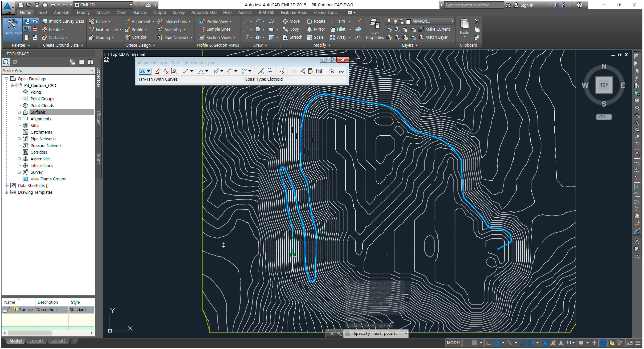644x349 pixels.
Task: Click the Rotate tool
Action: pyautogui.click(x=316, y=21)
